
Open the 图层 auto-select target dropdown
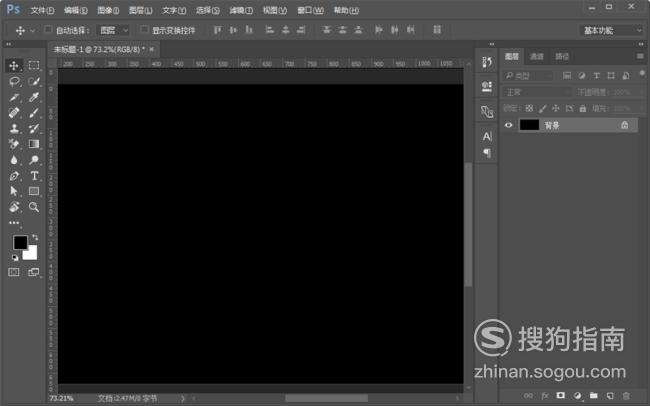click(x=113, y=30)
